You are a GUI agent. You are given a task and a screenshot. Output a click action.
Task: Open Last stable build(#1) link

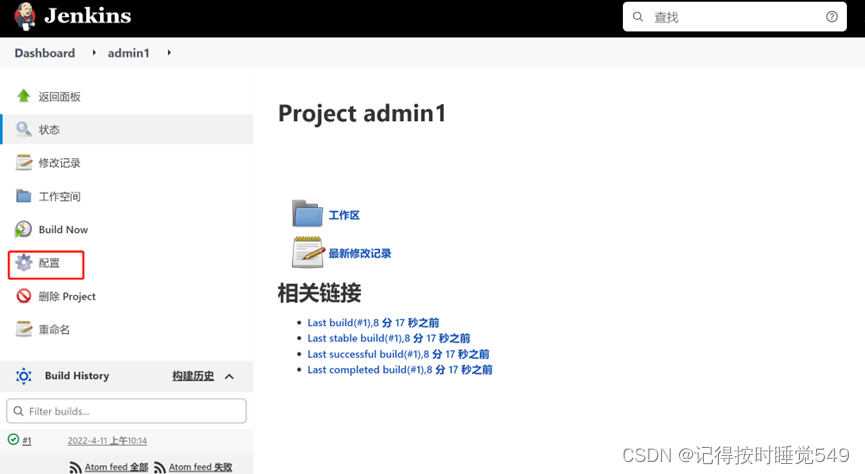point(389,338)
